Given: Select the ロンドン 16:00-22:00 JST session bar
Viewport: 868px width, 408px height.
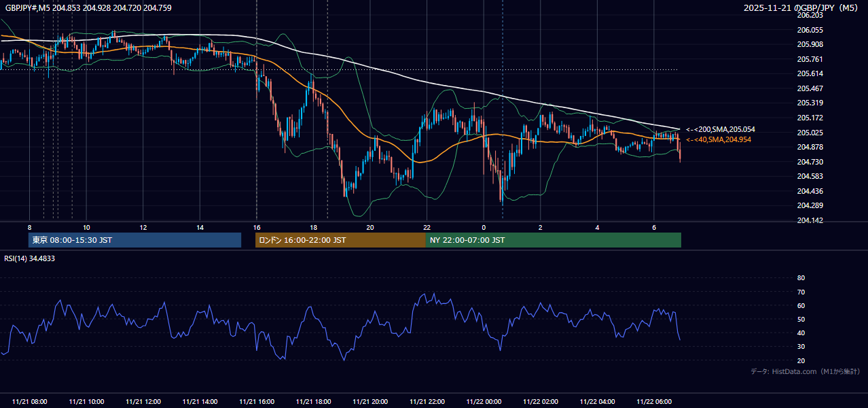Looking at the screenshot, I should (340, 240).
